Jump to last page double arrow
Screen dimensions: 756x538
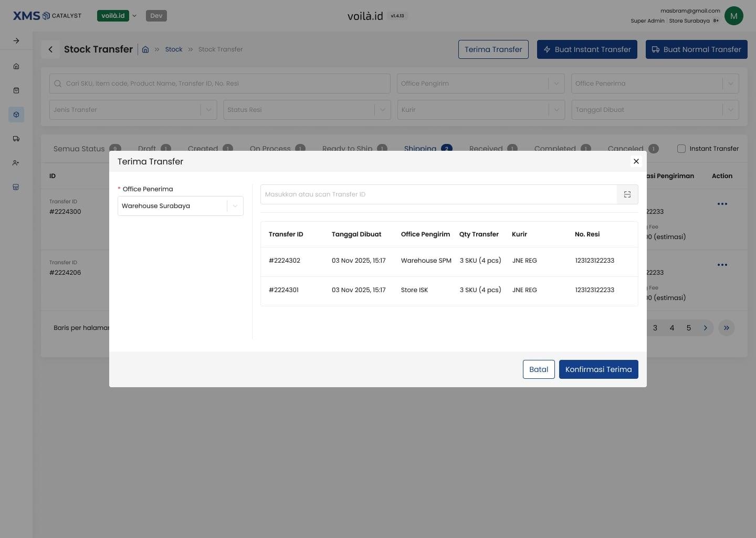727,328
